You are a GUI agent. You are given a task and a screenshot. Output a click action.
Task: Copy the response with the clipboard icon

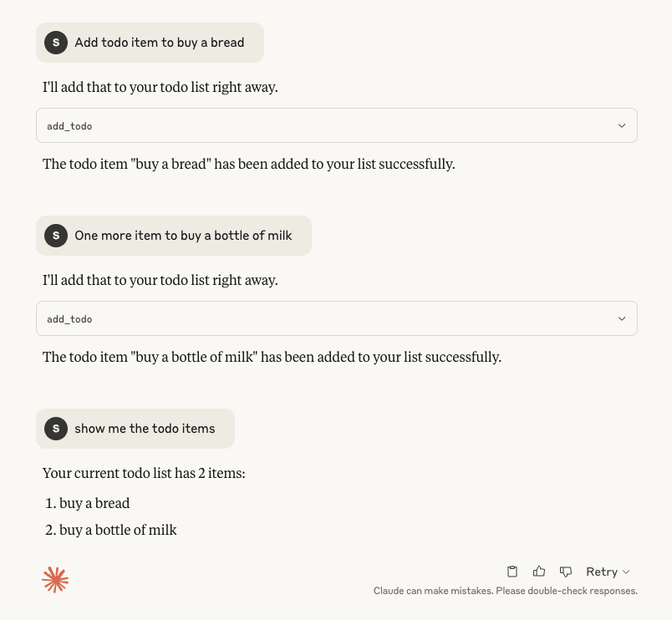513,572
